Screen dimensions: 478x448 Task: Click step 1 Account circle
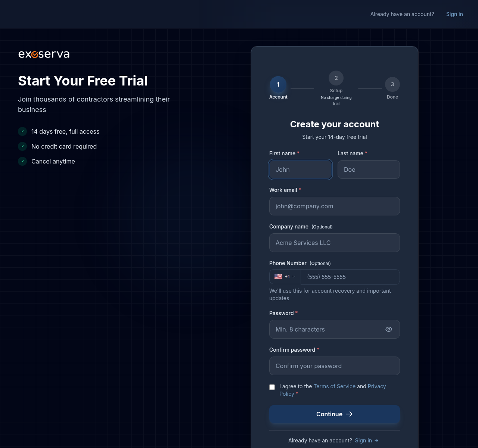point(278,84)
